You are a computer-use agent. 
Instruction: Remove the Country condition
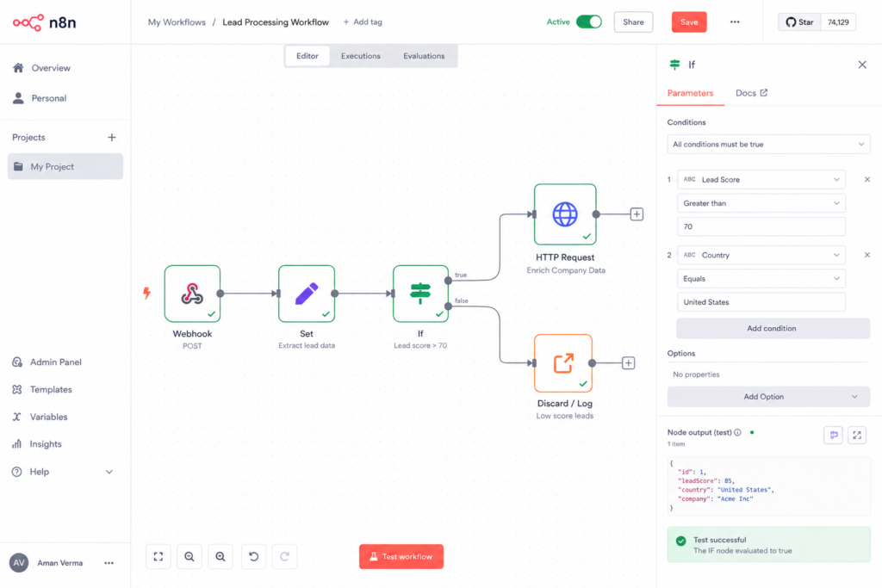(x=866, y=255)
